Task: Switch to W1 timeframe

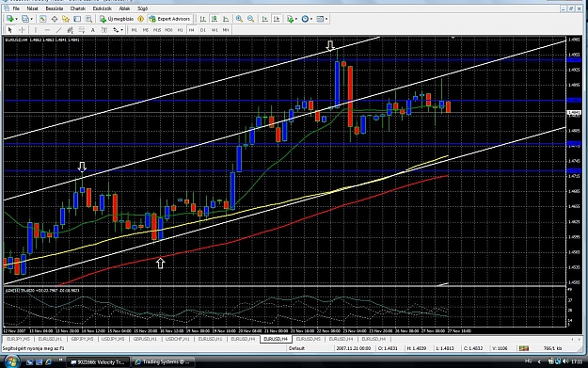Action: point(215,30)
